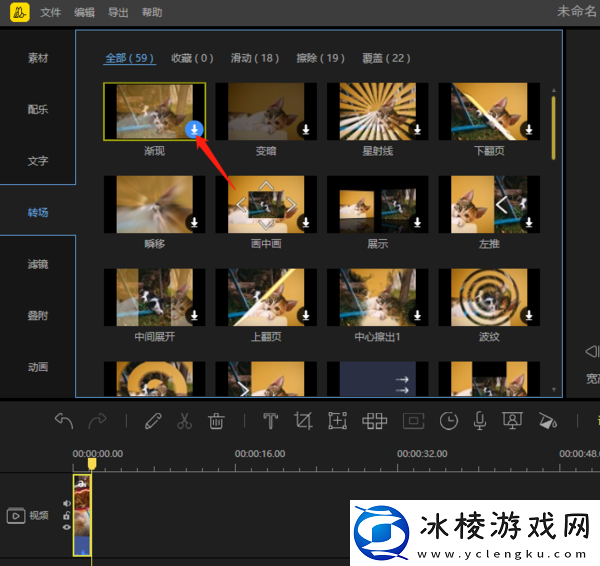Select the 画中画 transition thumbnail
Screen dimensions: 600x566
[266, 204]
